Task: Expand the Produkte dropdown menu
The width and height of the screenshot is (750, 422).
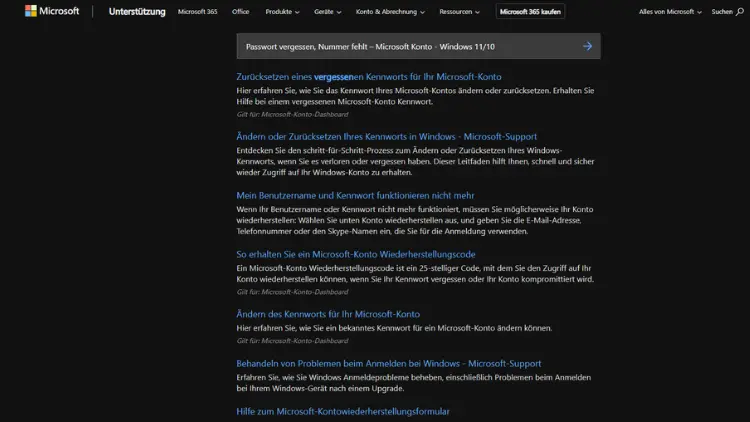Action: point(282,11)
